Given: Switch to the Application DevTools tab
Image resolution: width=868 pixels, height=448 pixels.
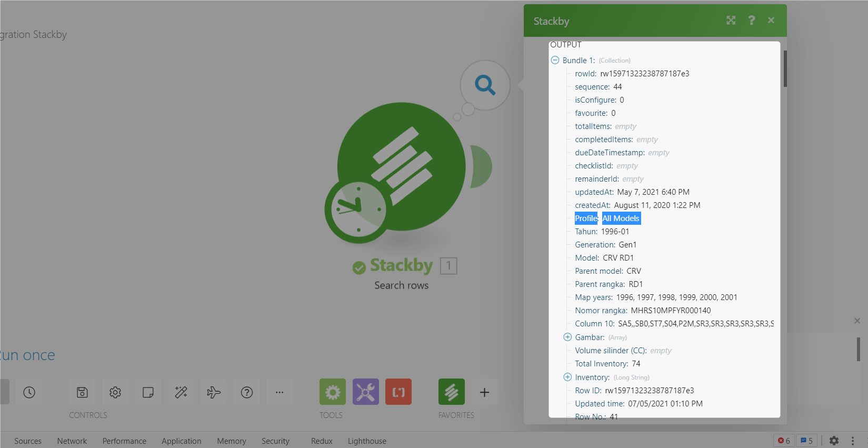Looking at the screenshot, I should [x=182, y=441].
